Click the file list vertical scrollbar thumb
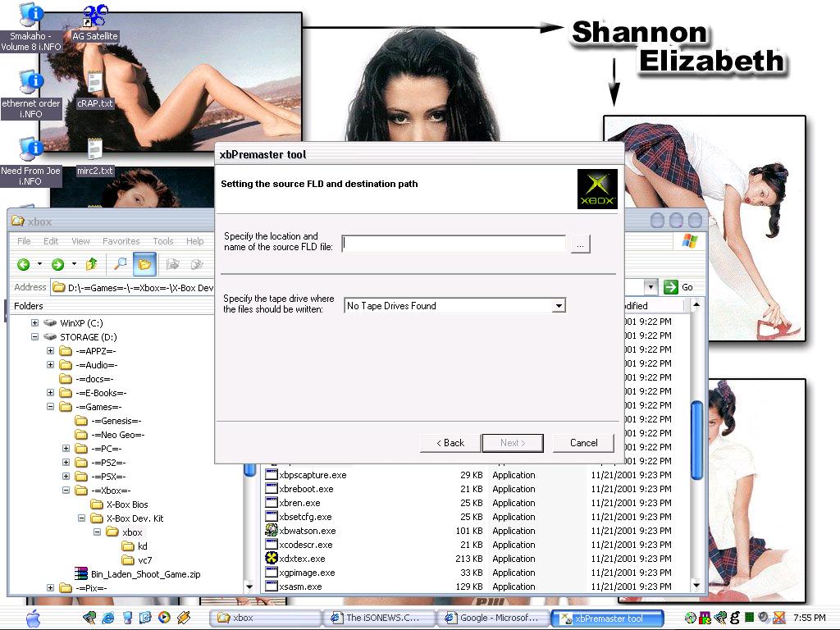Screen dimensions: 840x630 (696, 441)
